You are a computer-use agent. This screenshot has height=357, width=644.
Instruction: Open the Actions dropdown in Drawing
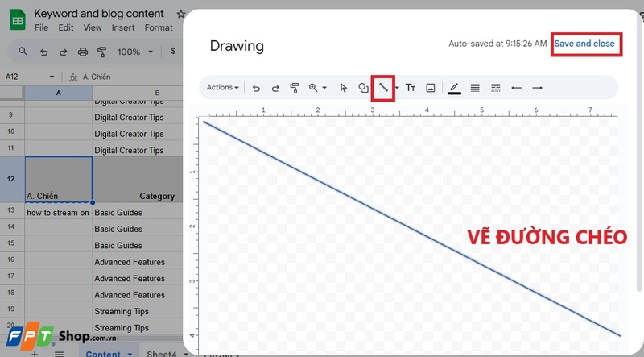tap(223, 88)
